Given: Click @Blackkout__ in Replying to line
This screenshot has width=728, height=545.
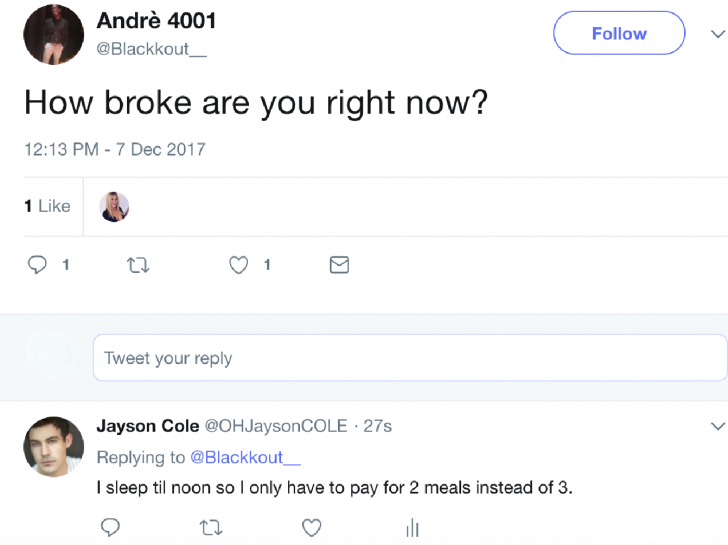Looking at the screenshot, I should tap(245, 457).
